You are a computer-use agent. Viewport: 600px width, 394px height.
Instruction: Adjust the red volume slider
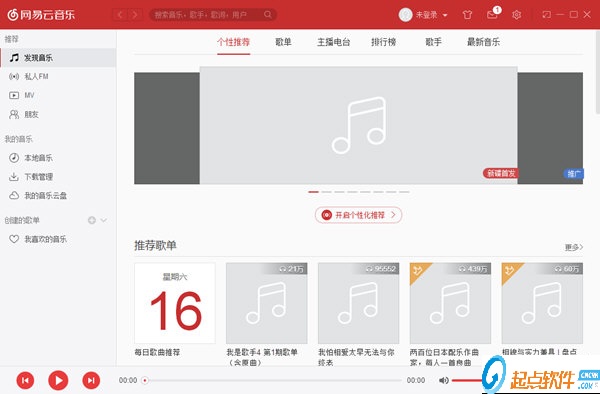tap(467, 380)
